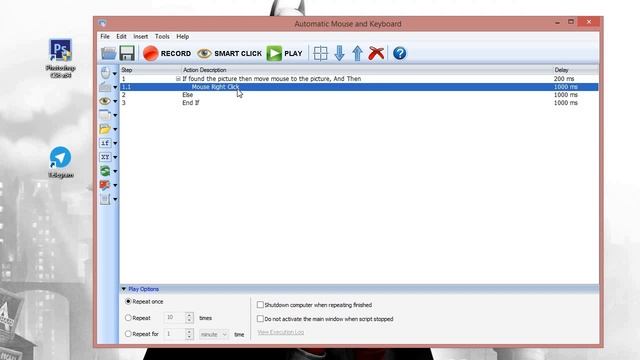
Task: Move the step up with the blue up arrow
Action: pyautogui.click(x=357, y=53)
